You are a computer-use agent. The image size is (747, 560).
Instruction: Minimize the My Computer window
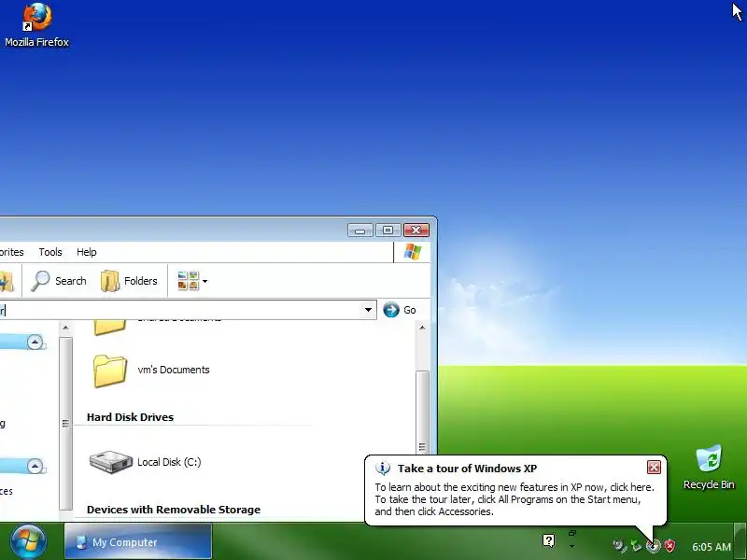360,231
